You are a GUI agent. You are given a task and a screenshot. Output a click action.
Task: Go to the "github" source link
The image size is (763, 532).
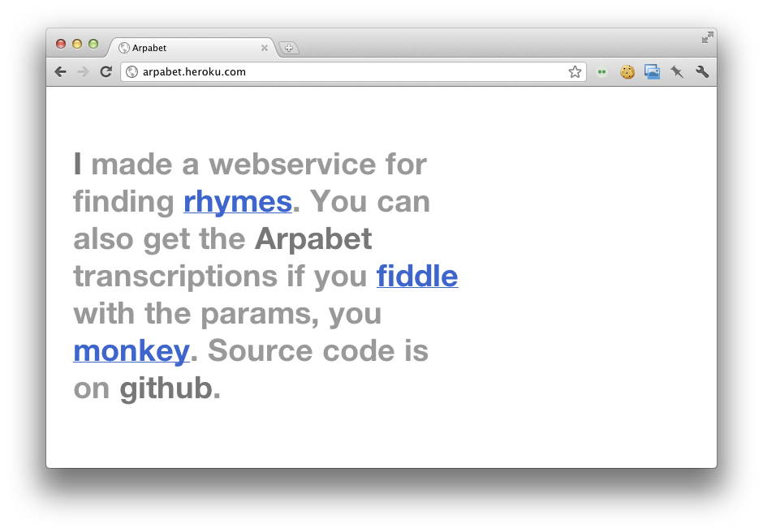(x=166, y=388)
